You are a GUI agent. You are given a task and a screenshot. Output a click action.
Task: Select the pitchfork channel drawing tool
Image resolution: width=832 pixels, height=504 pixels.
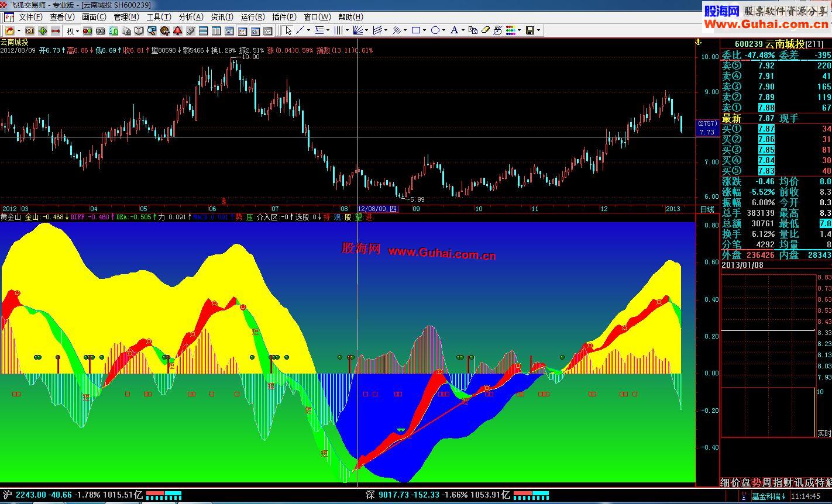pyautogui.click(x=377, y=30)
